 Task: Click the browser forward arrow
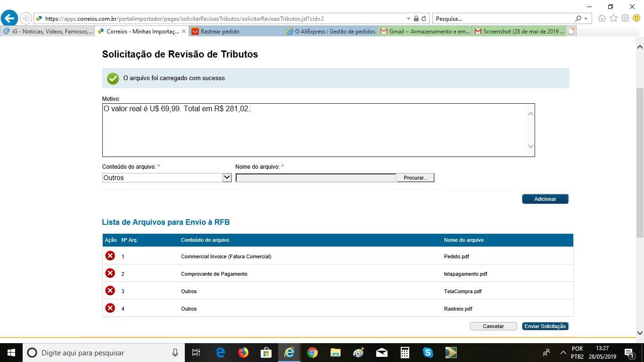pyautogui.click(x=26, y=18)
